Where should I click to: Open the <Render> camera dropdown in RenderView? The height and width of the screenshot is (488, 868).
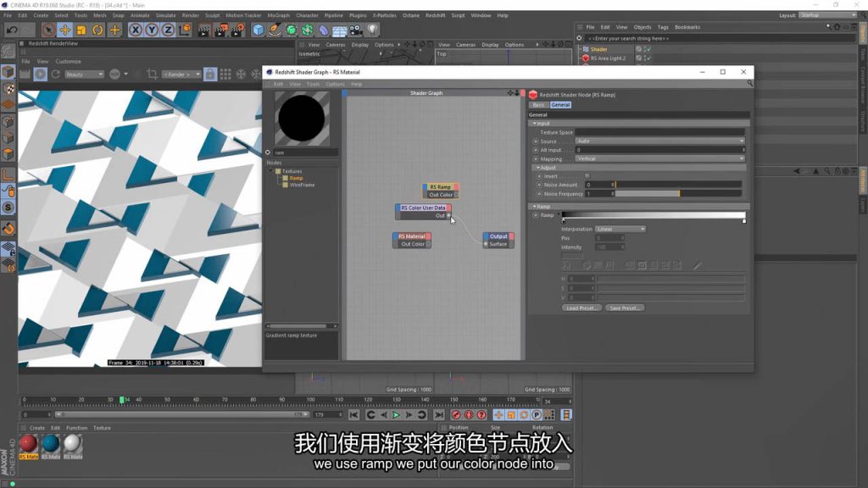[181, 75]
